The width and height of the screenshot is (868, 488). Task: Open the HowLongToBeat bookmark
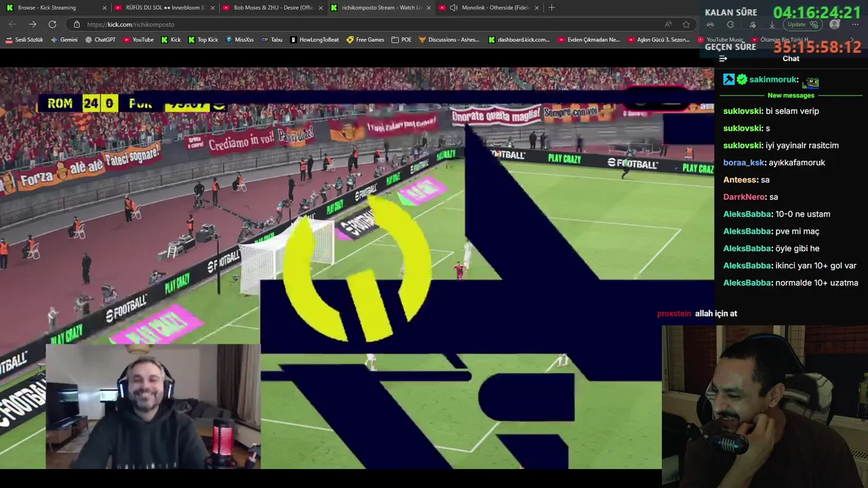point(315,40)
